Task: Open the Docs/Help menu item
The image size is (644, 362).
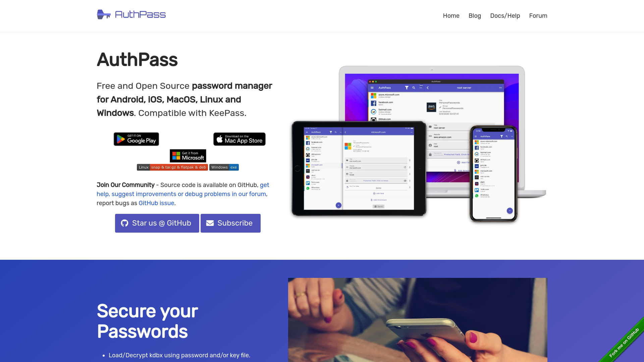Action: [x=505, y=15]
